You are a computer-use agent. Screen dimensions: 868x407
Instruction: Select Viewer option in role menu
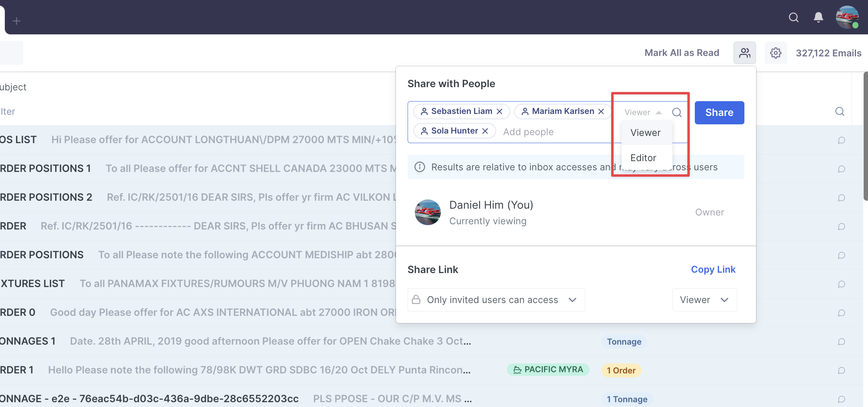[646, 133]
